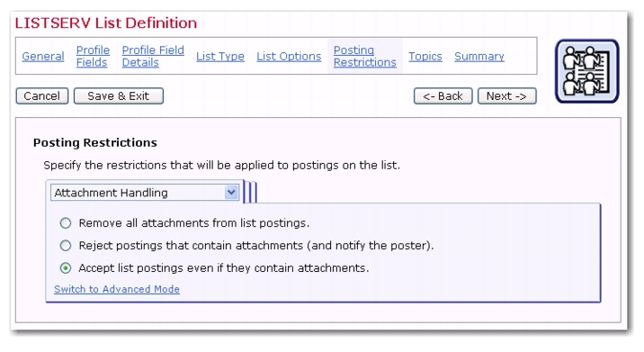Click the Switch to Advanced Mode link

(x=117, y=289)
